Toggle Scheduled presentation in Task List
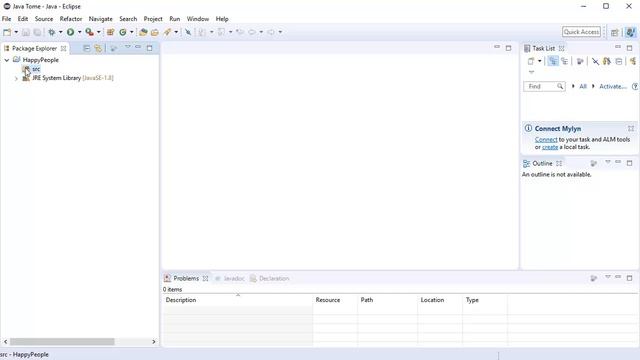Screen dimensions: 640x360 [564, 61]
